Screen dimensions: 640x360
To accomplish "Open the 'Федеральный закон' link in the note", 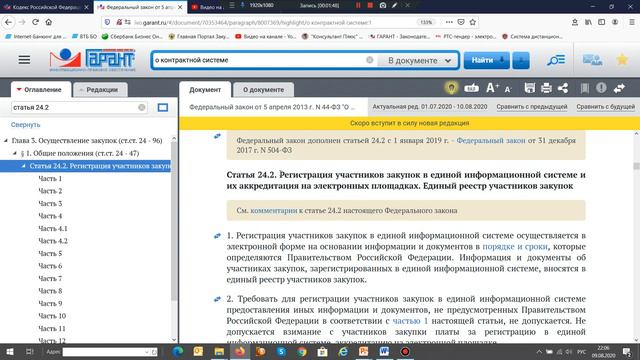I will click(x=491, y=140).
